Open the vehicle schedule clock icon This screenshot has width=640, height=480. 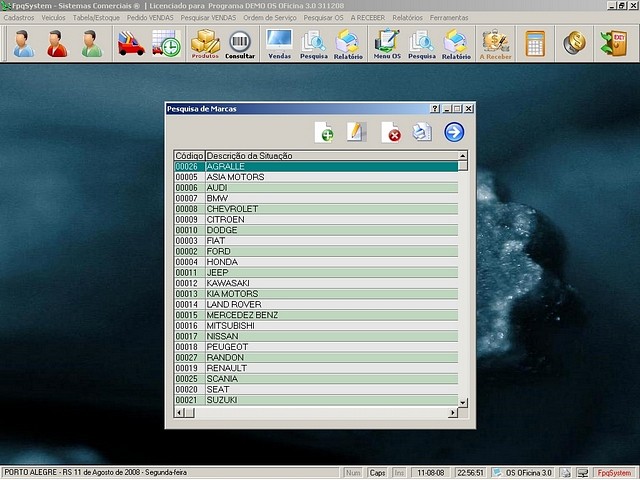tap(167, 43)
